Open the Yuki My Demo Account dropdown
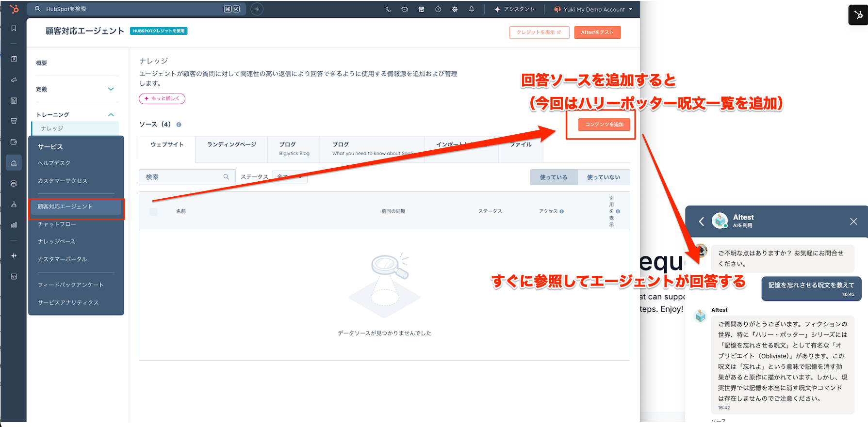This screenshot has width=868, height=427. [594, 9]
